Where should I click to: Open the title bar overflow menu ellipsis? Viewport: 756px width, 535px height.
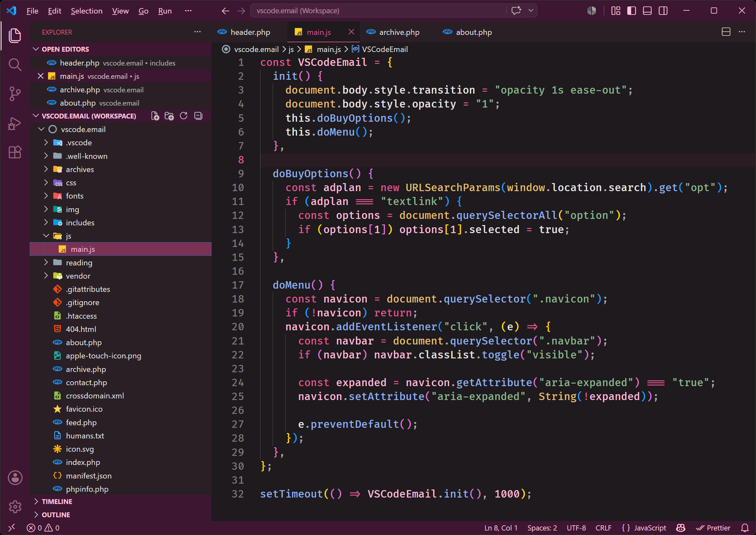pyautogui.click(x=188, y=11)
